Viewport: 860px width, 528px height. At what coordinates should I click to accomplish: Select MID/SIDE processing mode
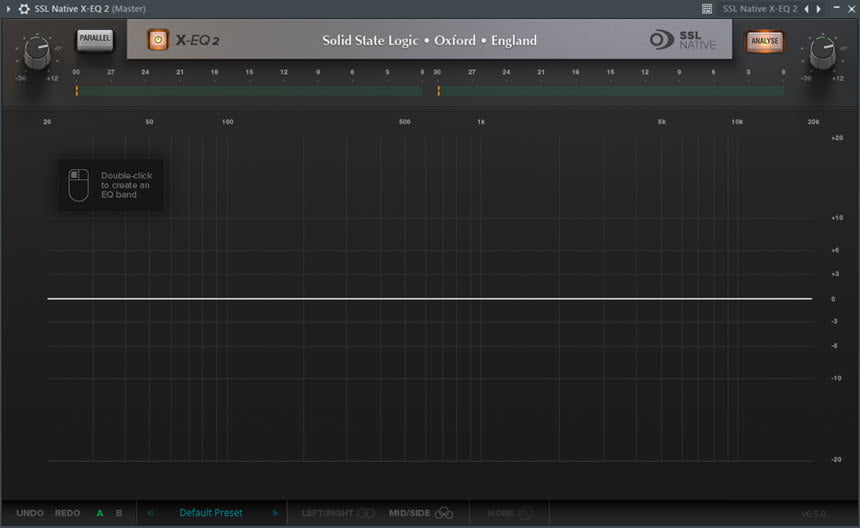tap(421, 513)
